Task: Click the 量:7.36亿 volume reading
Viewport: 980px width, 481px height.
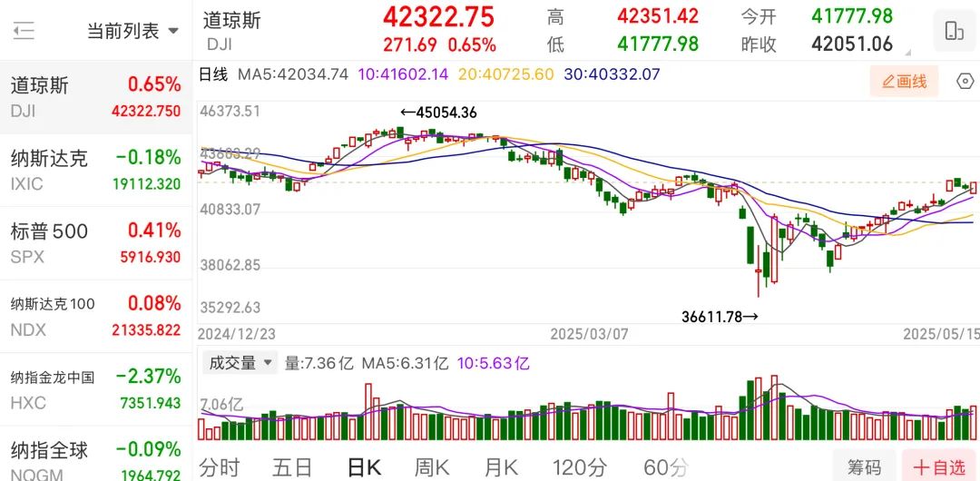Action: pos(318,363)
